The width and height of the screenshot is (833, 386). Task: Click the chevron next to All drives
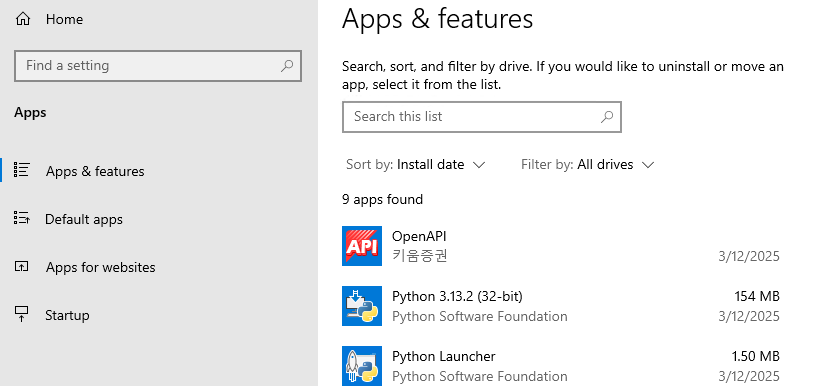click(648, 165)
